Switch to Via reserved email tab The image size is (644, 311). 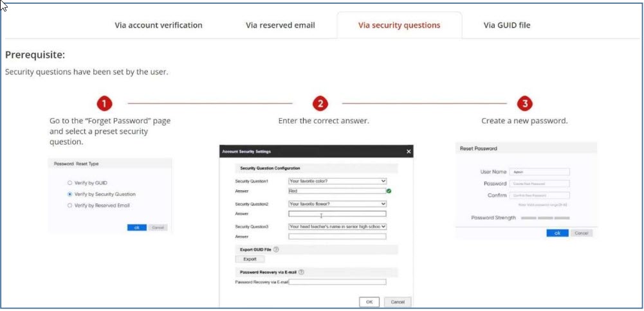click(x=281, y=26)
